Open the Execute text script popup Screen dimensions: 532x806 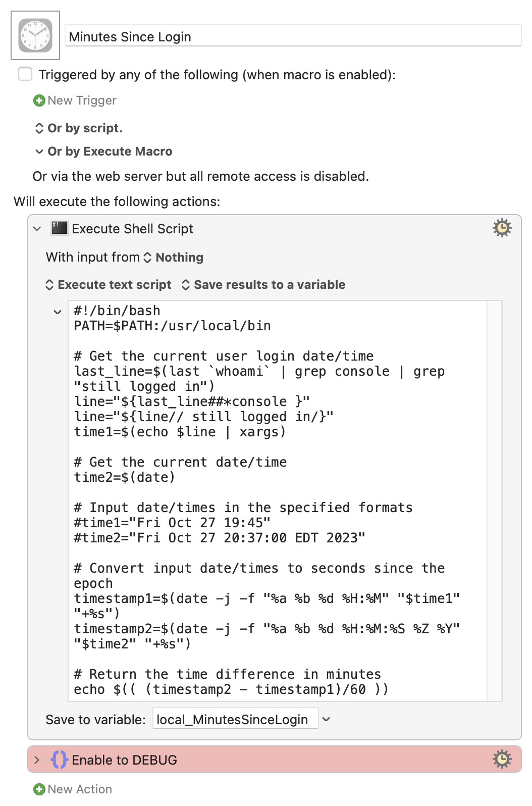coord(109,285)
